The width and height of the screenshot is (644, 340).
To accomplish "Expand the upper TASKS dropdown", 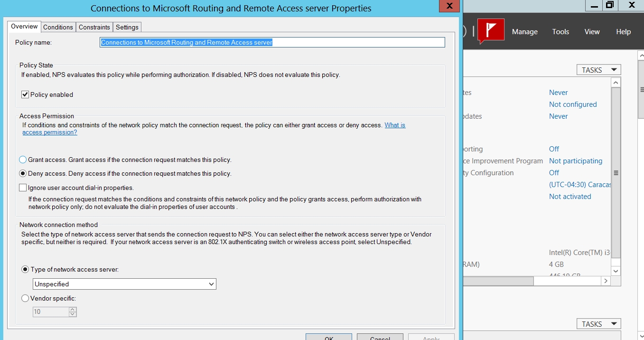I will click(598, 70).
